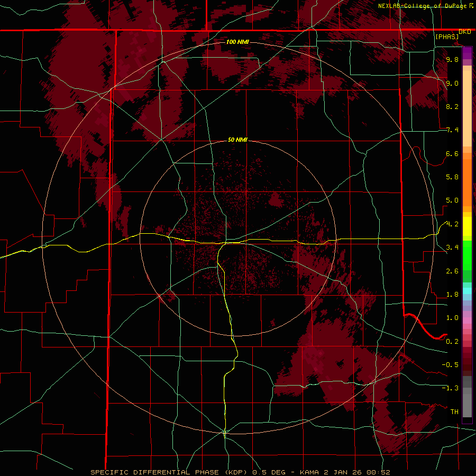Select the -0.5 value on the color scale
476x476 pixels.
[450, 364]
